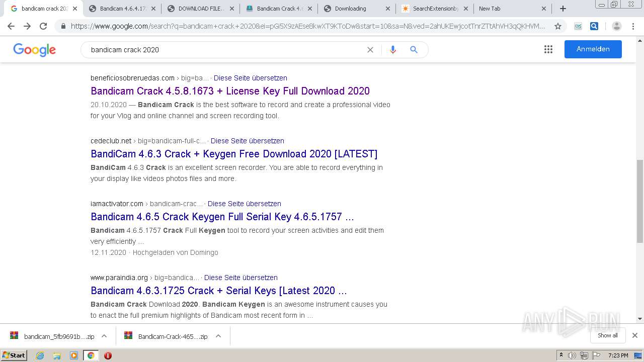Click the green mail extension icon
644x362 pixels.
click(x=579, y=26)
